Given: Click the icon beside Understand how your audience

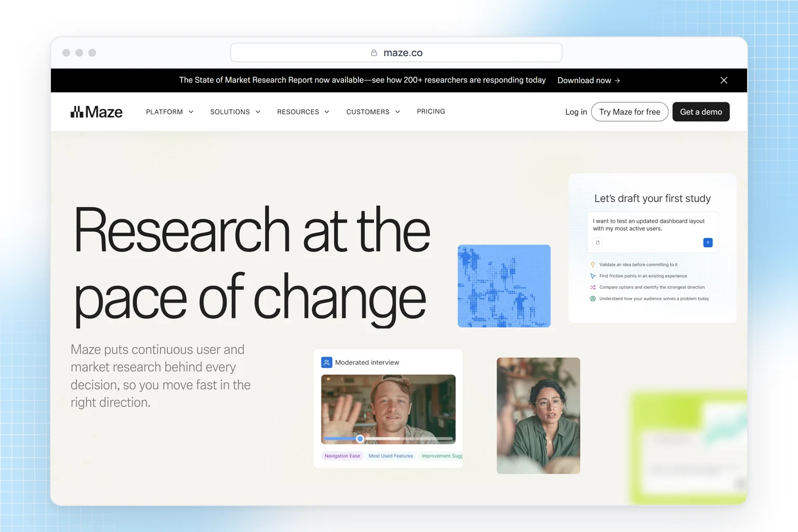Looking at the screenshot, I should pyautogui.click(x=593, y=299).
